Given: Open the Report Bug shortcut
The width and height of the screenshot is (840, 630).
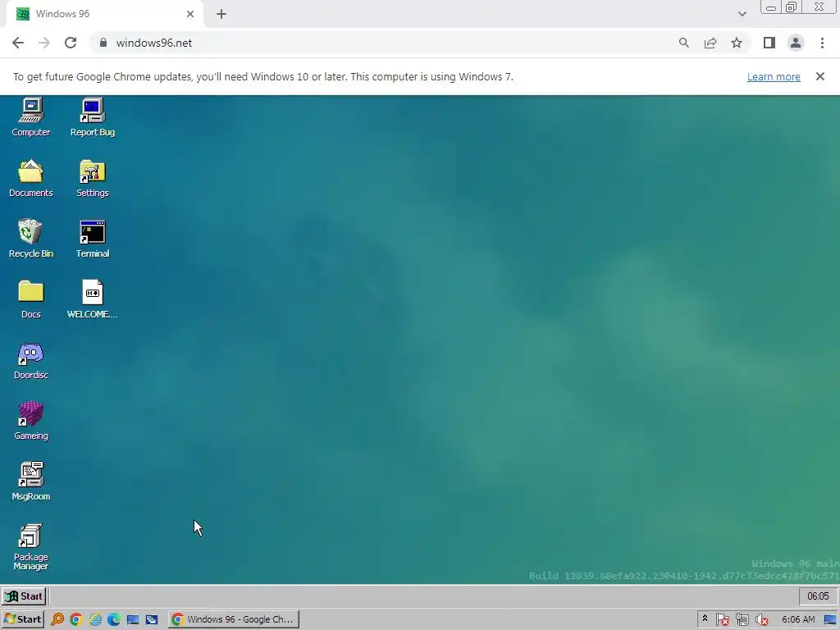Looking at the screenshot, I should [92, 117].
